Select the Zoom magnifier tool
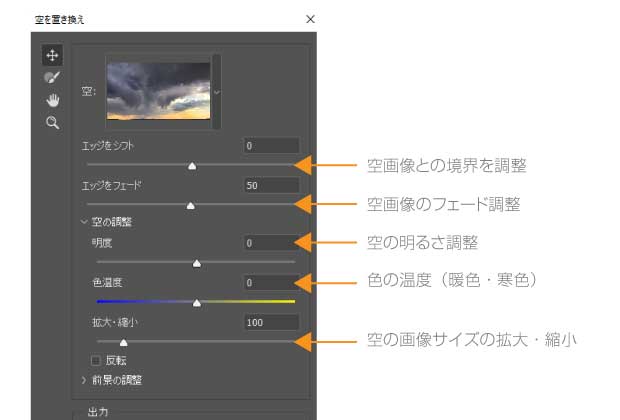Screen dimensions: 620x420 pos(52,123)
